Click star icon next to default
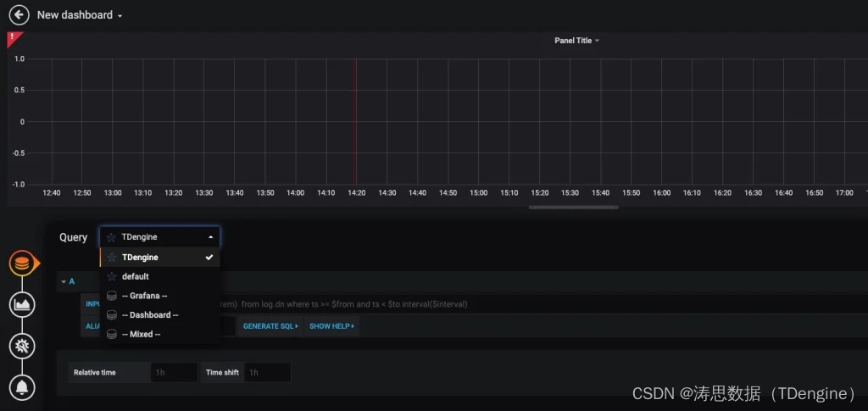The height and width of the screenshot is (411, 868). click(112, 276)
